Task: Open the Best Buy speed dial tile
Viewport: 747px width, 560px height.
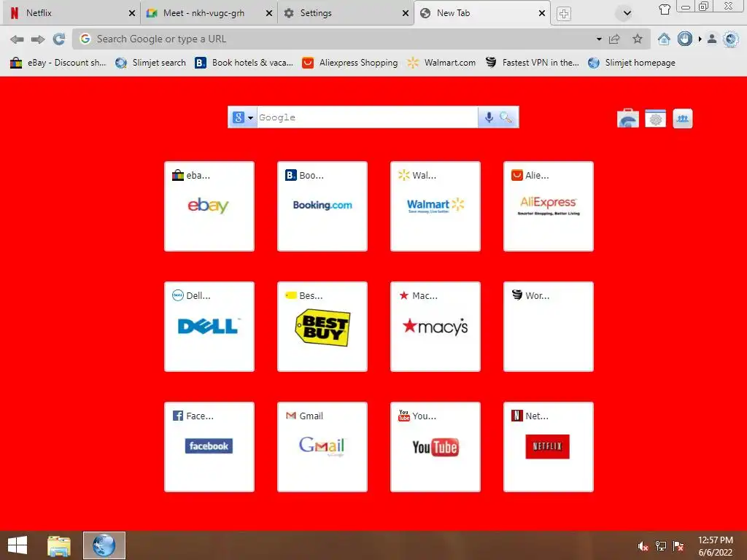Action: (x=322, y=327)
